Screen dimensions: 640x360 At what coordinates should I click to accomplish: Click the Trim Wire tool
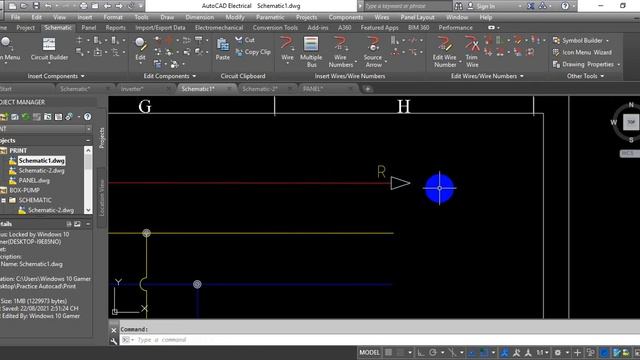click(472, 51)
